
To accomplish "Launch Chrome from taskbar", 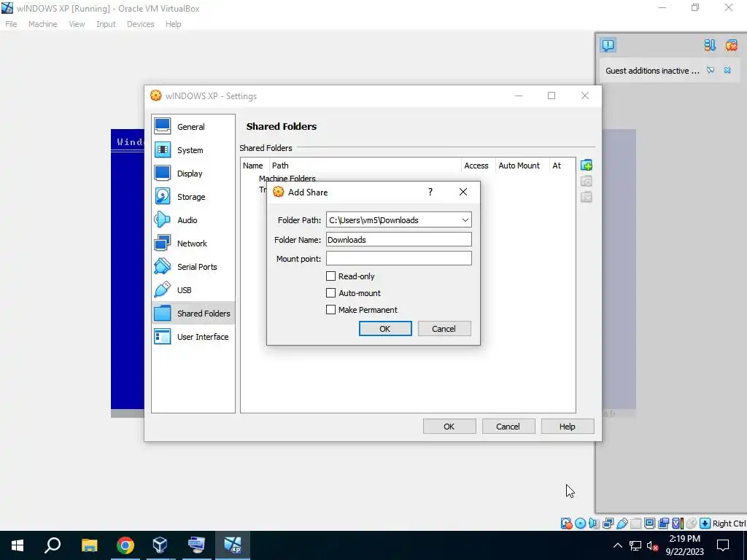I will coord(125,545).
